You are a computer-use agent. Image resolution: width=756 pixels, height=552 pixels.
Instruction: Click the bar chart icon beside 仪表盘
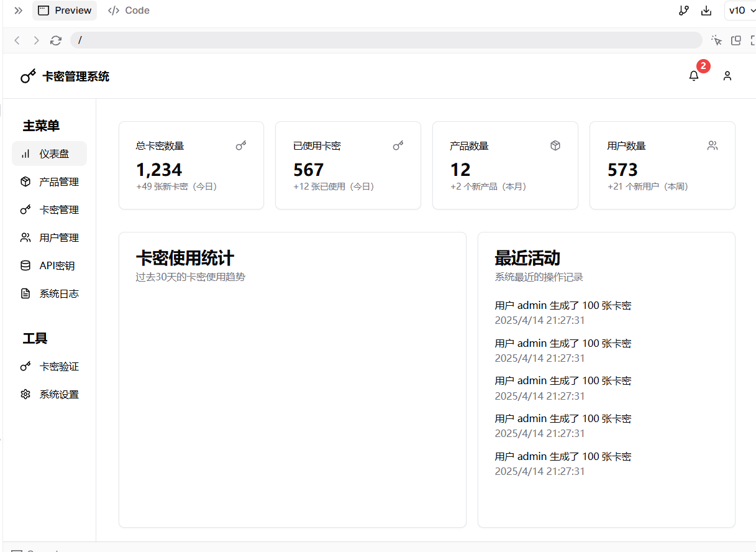tap(25, 154)
